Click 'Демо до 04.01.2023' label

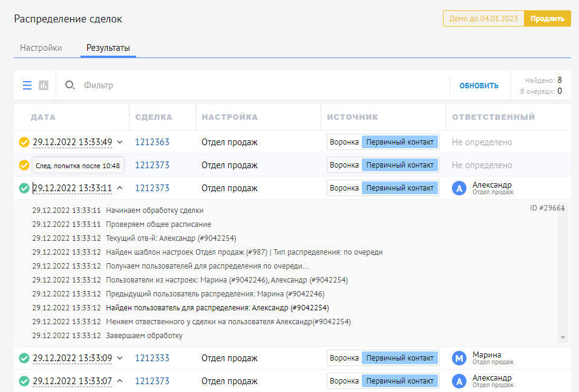point(483,19)
